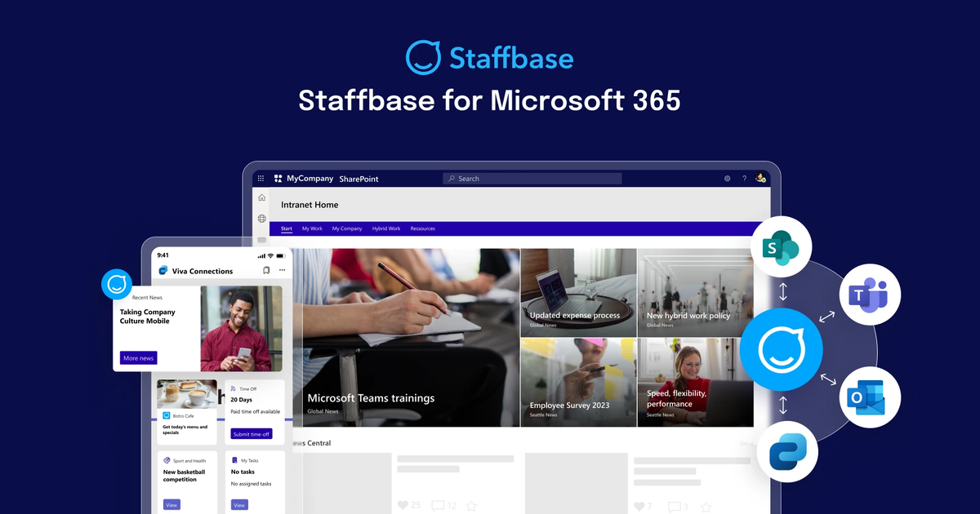980x514 pixels.
Task: Tap the My Tasks card icon
Action: [x=234, y=461]
